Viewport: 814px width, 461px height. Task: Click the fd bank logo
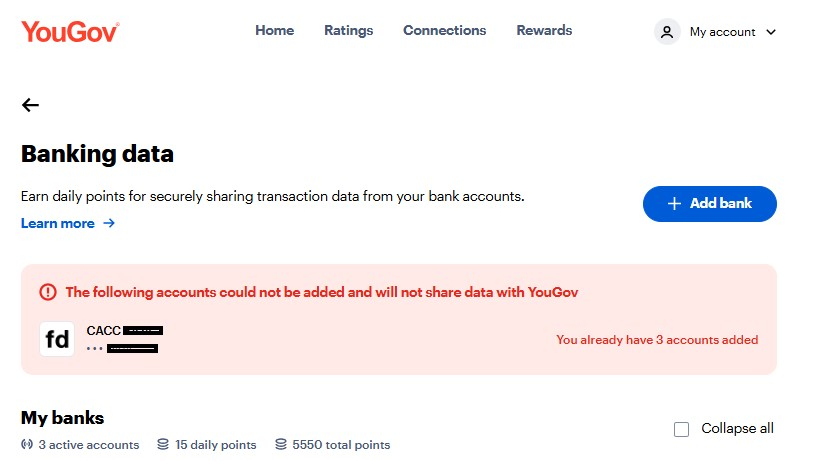[58, 340]
